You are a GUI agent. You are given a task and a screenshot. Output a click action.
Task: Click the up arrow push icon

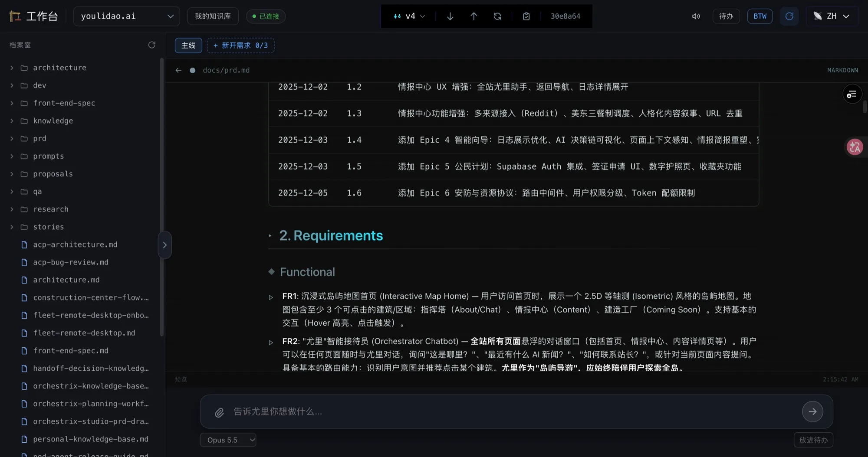point(473,16)
